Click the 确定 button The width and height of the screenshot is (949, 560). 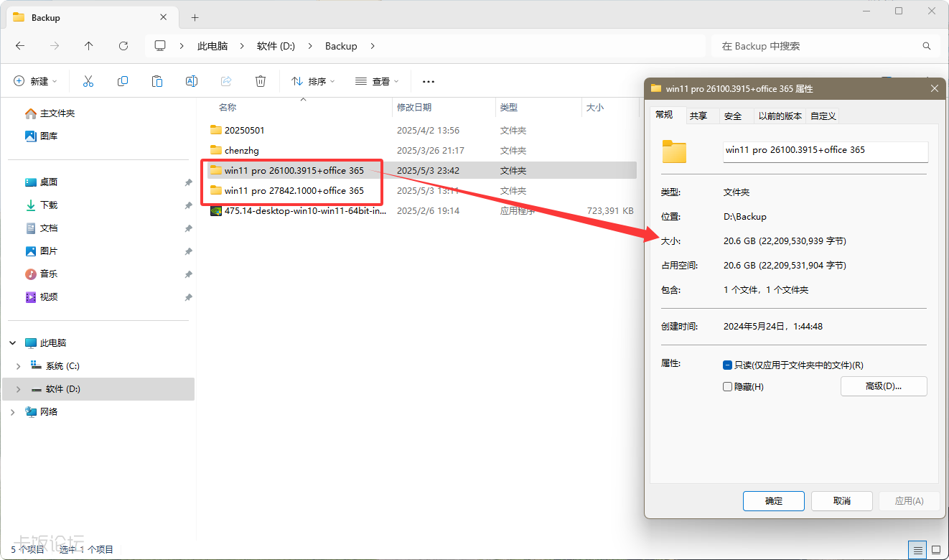click(774, 501)
